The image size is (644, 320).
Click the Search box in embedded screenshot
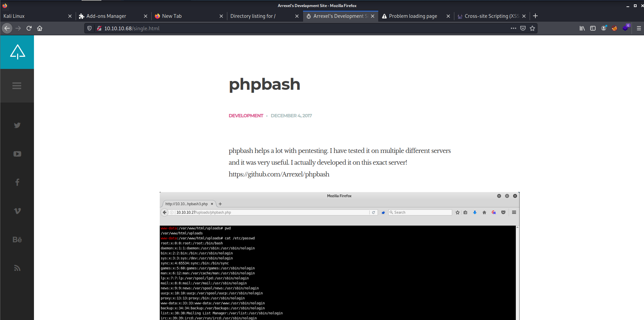coord(420,212)
